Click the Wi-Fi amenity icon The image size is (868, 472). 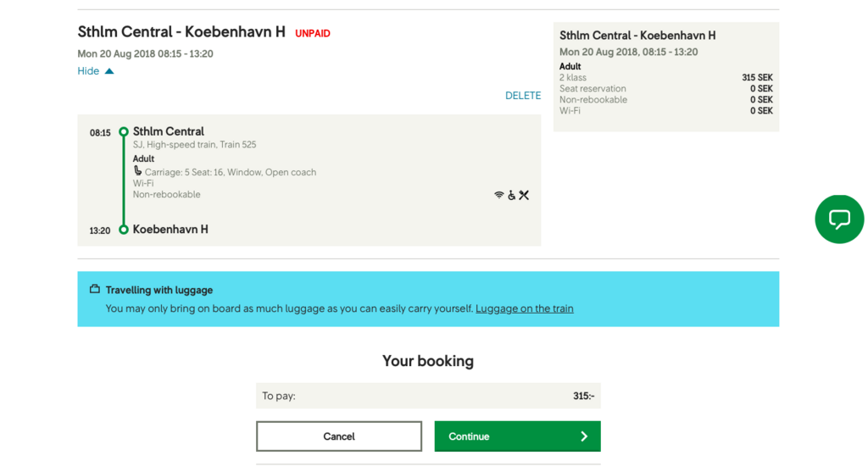click(x=498, y=195)
